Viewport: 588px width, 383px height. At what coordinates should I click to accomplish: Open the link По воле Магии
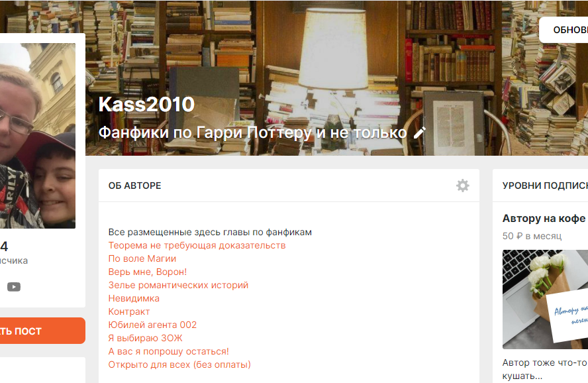[142, 258]
